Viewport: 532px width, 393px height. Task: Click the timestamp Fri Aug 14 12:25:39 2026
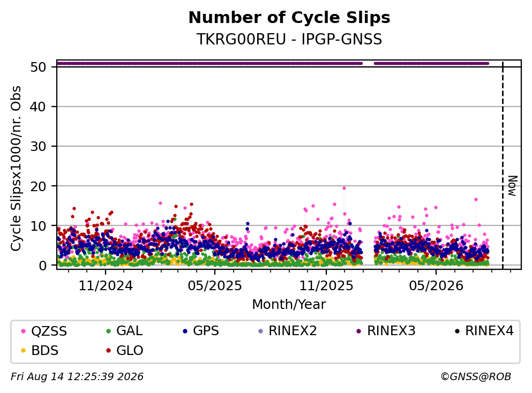coord(77,377)
